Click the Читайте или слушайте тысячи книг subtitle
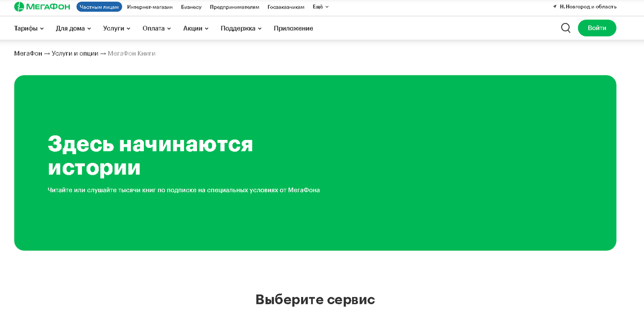This screenshot has height=320, width=644. point(184,190)
